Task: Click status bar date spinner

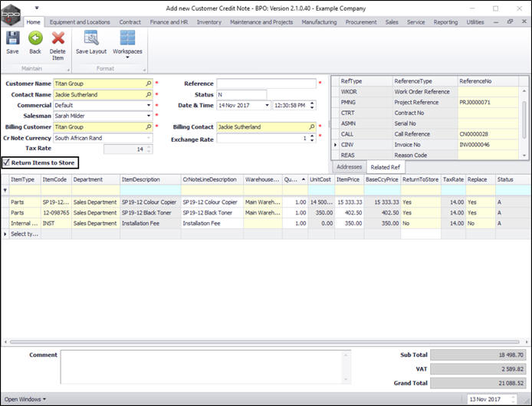Action: click(514, 399)
